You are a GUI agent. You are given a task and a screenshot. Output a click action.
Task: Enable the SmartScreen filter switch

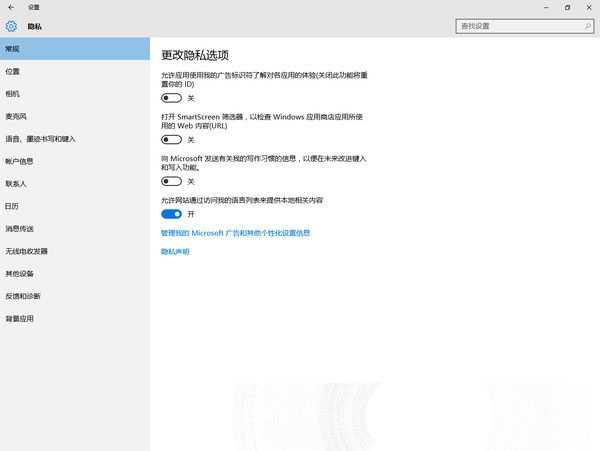pyautogui.click(x=171, y=140)
